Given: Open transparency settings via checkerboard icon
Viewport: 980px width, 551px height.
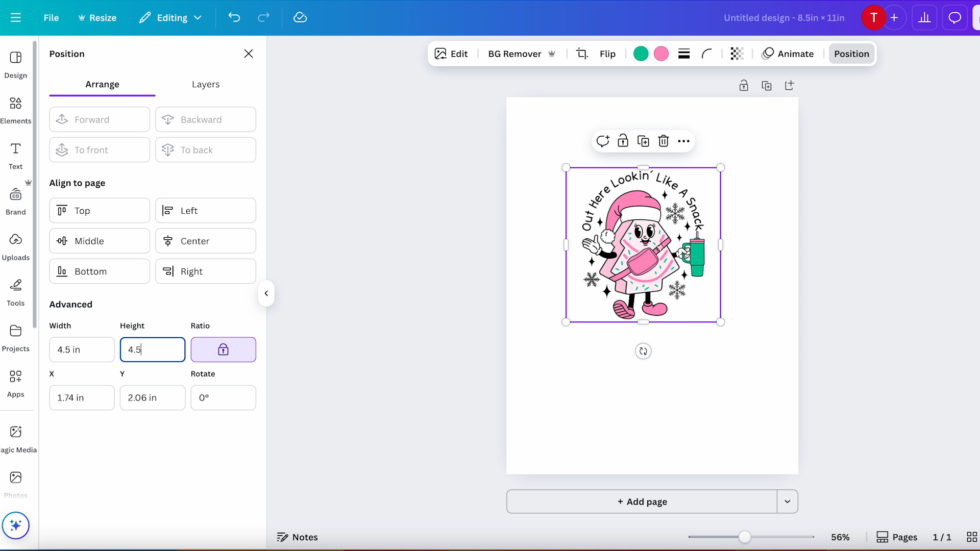Looking at the screenshot, I should click(737, 54).
